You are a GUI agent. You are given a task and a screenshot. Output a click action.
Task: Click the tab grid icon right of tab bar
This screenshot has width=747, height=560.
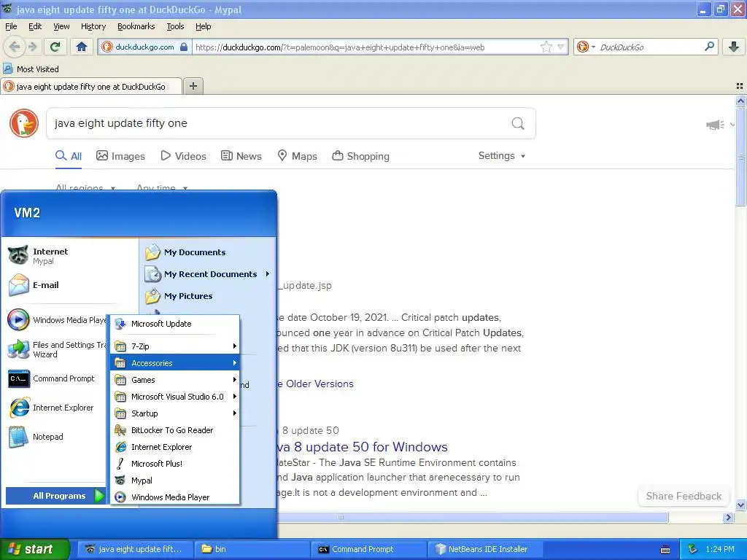[740, 86]
